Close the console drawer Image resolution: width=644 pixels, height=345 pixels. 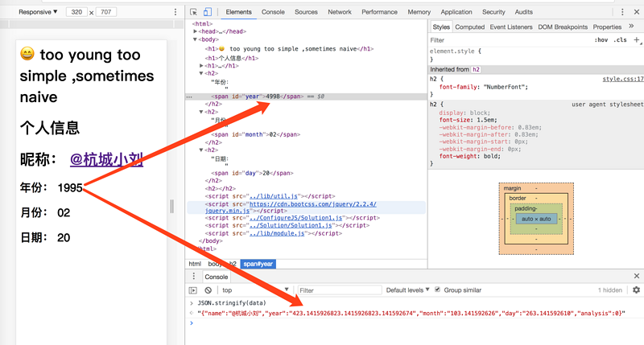637,276
